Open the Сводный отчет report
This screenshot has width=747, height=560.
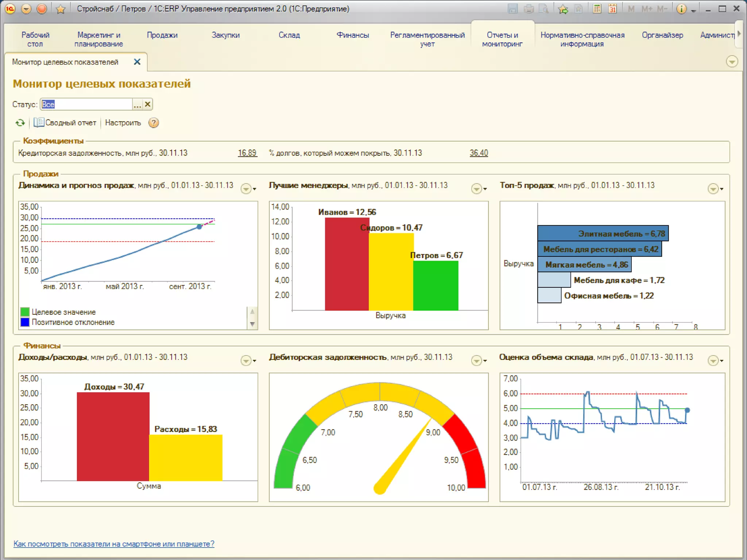(65, 123)
